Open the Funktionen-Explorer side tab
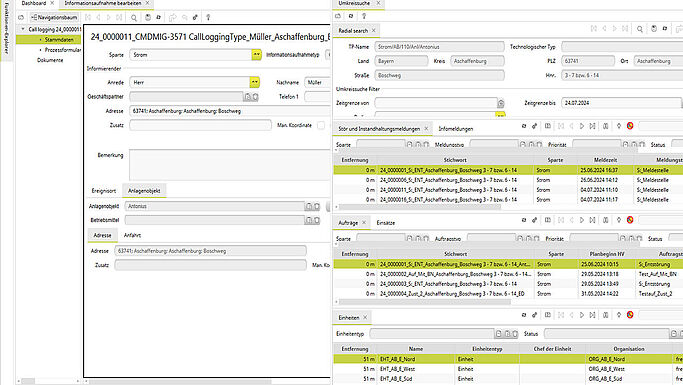This screenshot has width=683, height=385. tap(6, 29)
